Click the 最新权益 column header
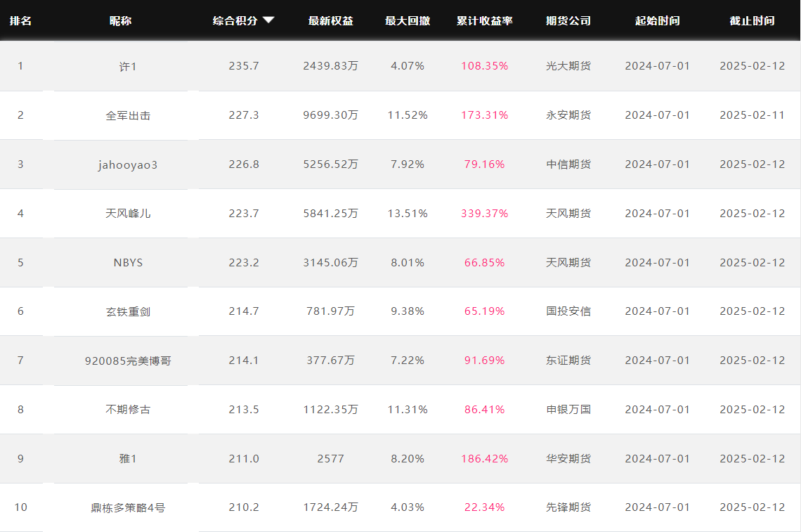Image resolution: width=801 pixels, height=532 pixels. pos(330,21)
